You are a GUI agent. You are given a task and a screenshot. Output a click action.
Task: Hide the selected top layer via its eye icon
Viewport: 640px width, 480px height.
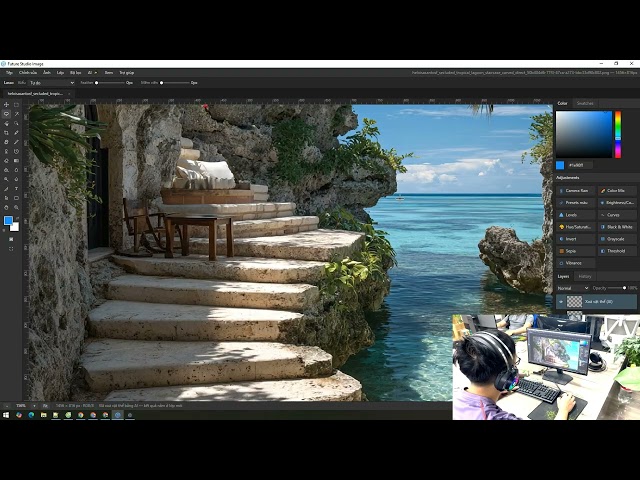561,302
